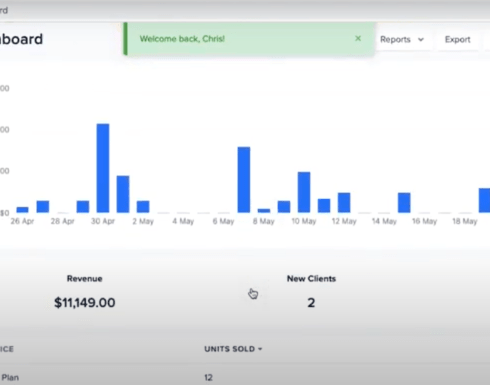Image resolution: width=490 pixels, height=385 pixels.
Task: Click the bar at 9 May
Action: 284,207
